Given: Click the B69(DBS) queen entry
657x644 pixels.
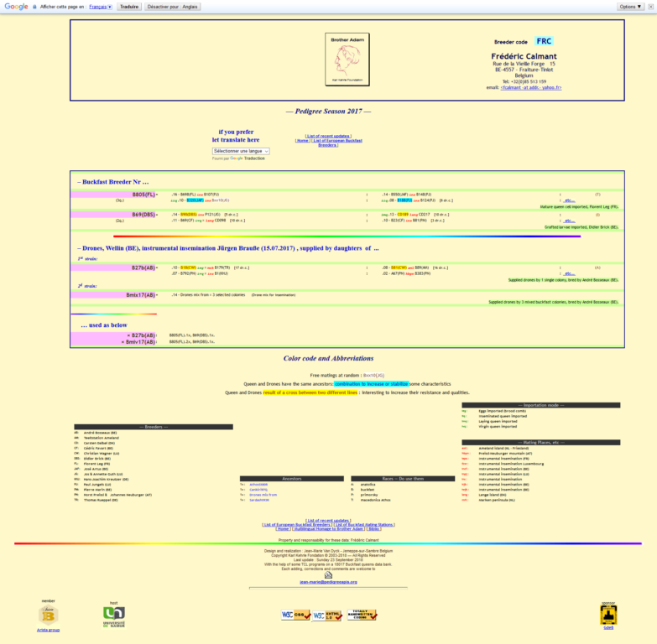Looking at the screenshot, I should click(143, 215).
